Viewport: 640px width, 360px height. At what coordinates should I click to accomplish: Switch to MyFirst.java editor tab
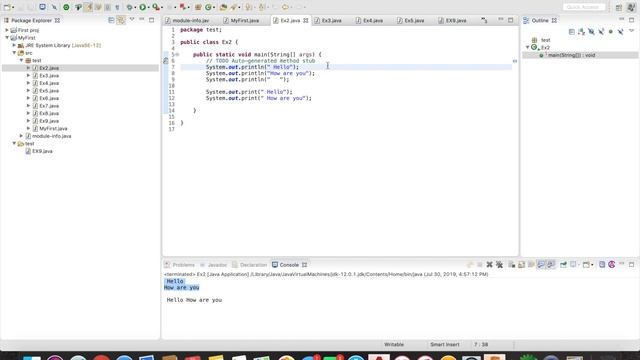pos(241,20)
